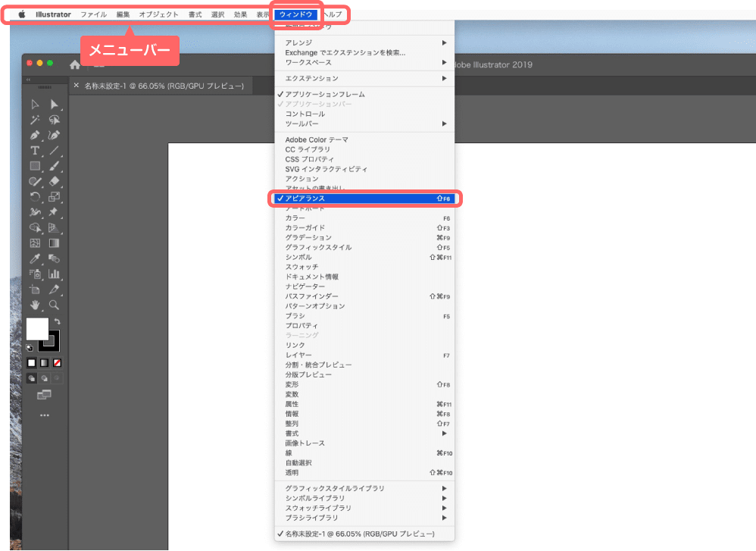Image resolution: width=756 pixels, height=551 pixels.
Task: Select the Lasso tool
Action: (55, 120)
